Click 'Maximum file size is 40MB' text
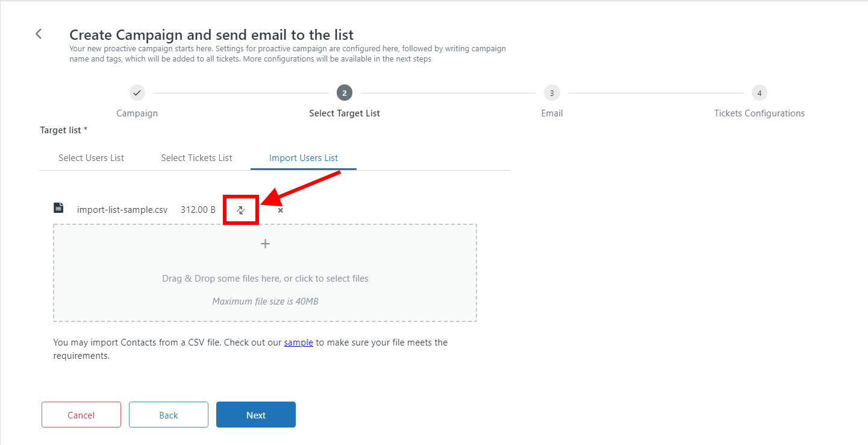Viewport: 868px width, 445px height. (265, 301)
